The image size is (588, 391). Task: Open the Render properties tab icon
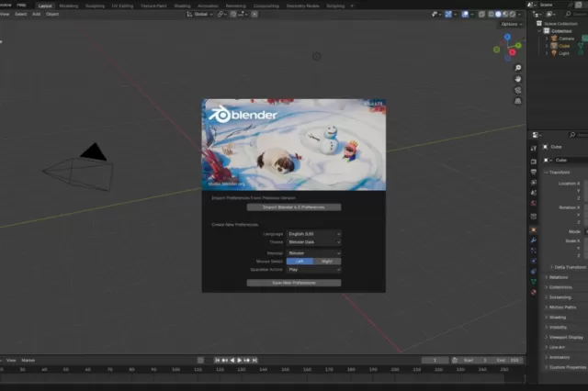click(x=534, y=162)
